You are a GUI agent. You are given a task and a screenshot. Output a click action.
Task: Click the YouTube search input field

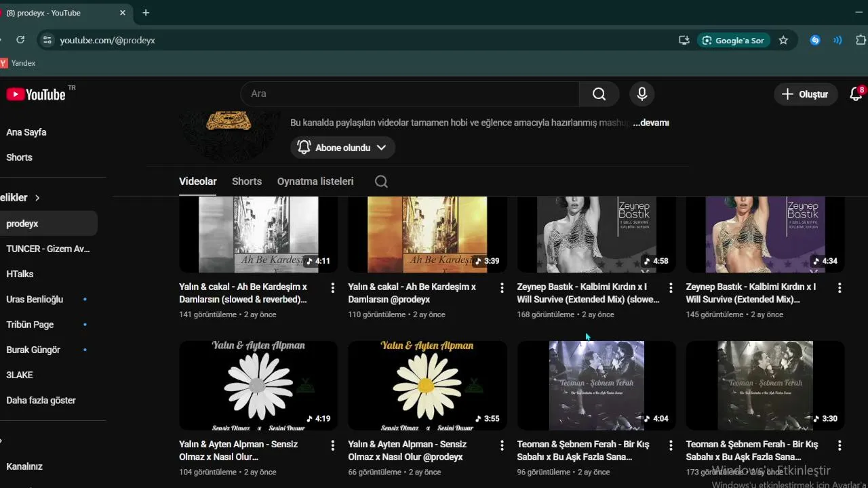click(x=410, y=94)
